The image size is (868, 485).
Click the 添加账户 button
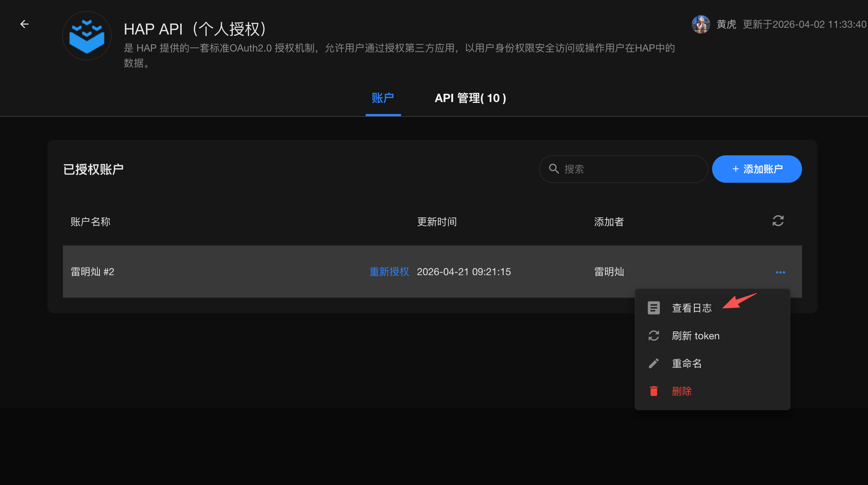coord(757,169)
